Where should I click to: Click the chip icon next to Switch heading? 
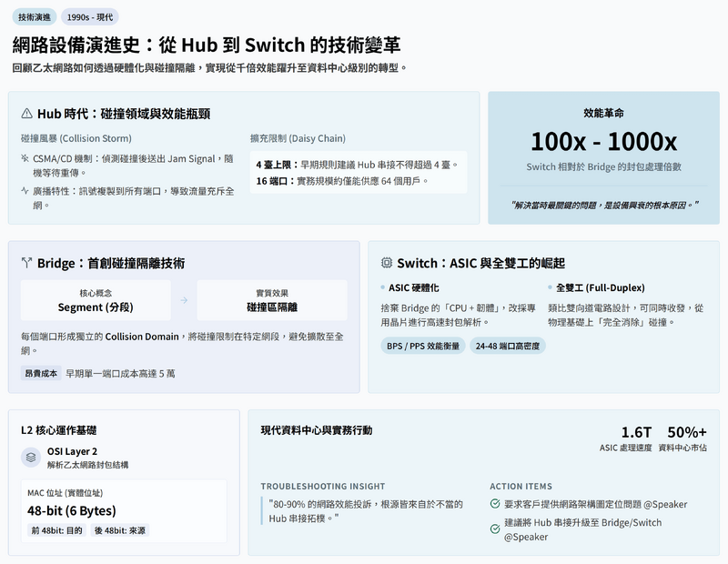click(x=387, y=263)
